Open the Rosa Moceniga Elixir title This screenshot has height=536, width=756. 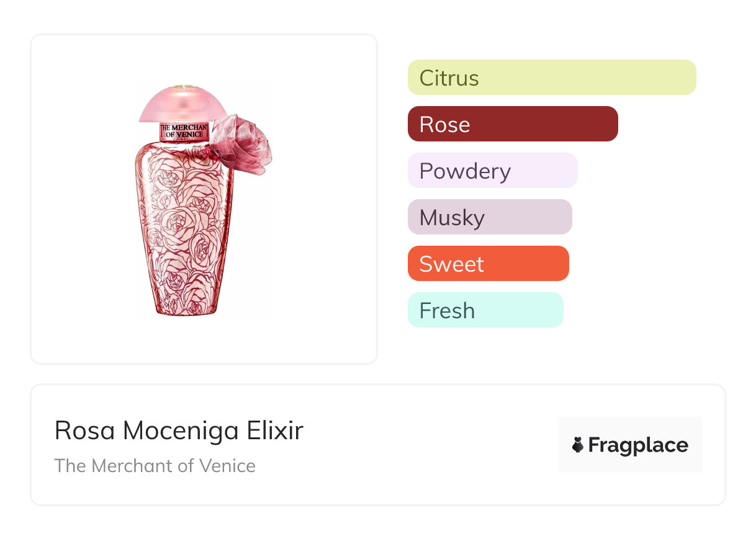(x=179, y=431)
